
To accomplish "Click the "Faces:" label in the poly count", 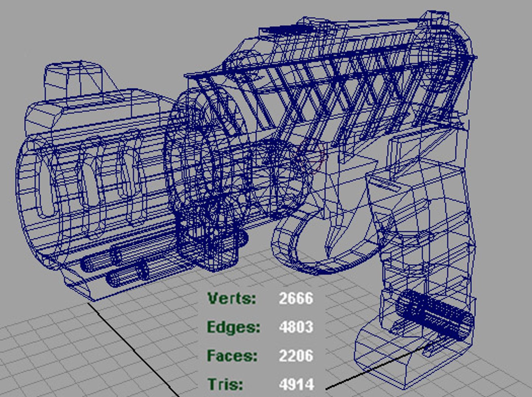I will point(232,355).
